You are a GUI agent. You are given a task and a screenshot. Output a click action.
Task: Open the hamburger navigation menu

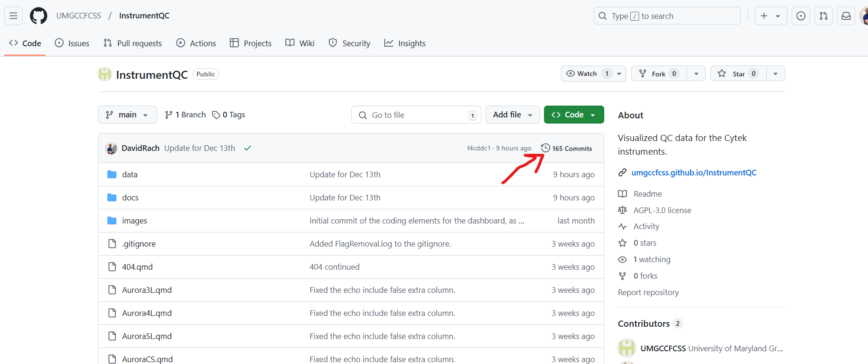pyautogui.click(x=14, y=16)
